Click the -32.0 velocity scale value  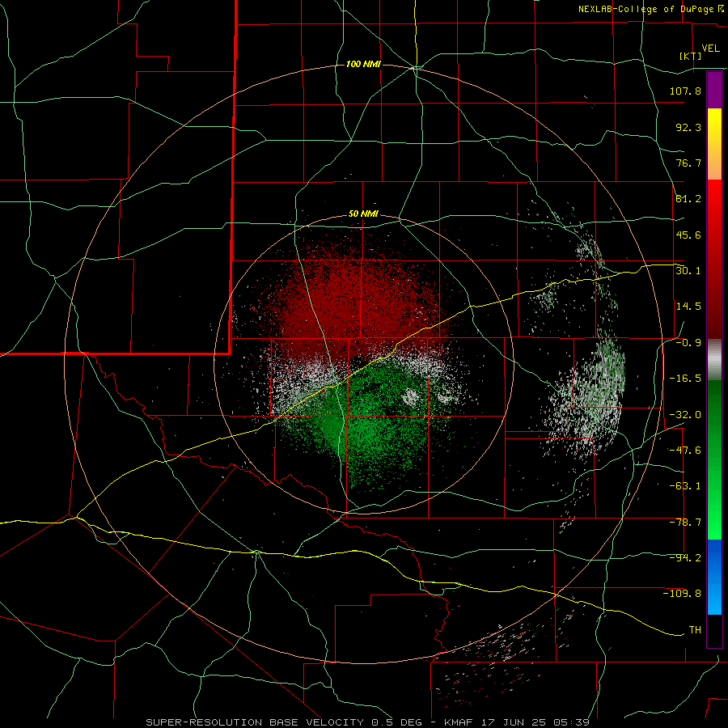tap(685, 415)
